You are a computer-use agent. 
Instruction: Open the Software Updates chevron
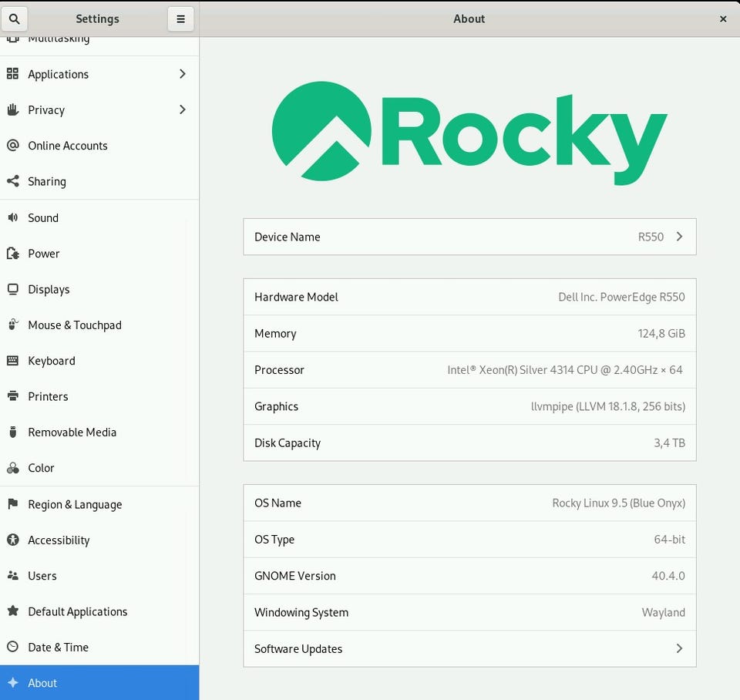pos(679,648)
